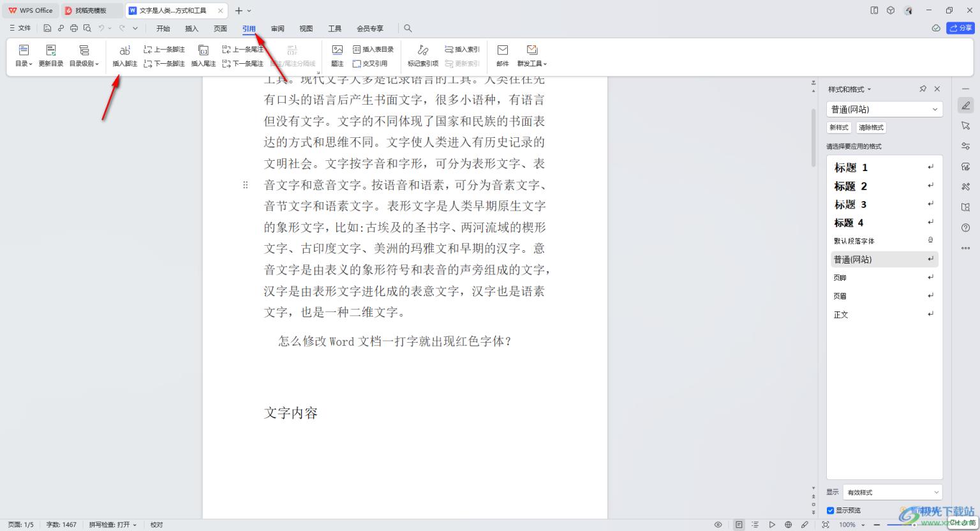This screenshot has height=531, width=980.
Task: Open the 视图 ribbon tab
Action: coord(306,28)
